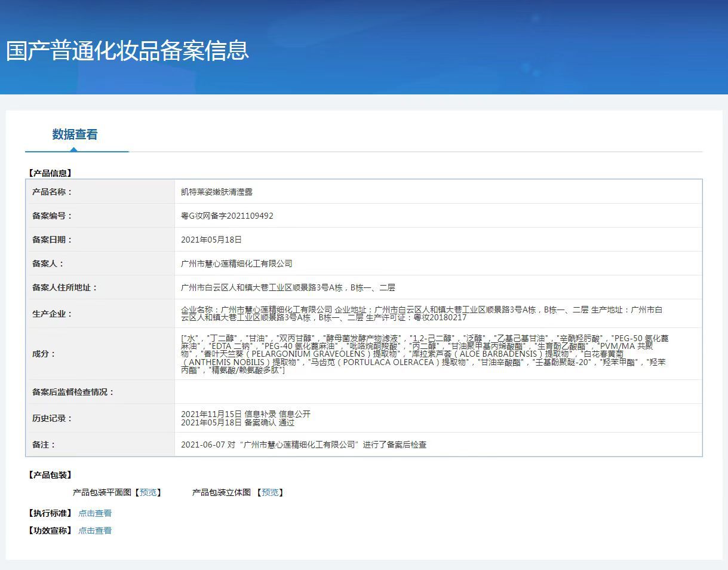Click the 备案人 company name value
728x570 pixels.
coord(236,263)
